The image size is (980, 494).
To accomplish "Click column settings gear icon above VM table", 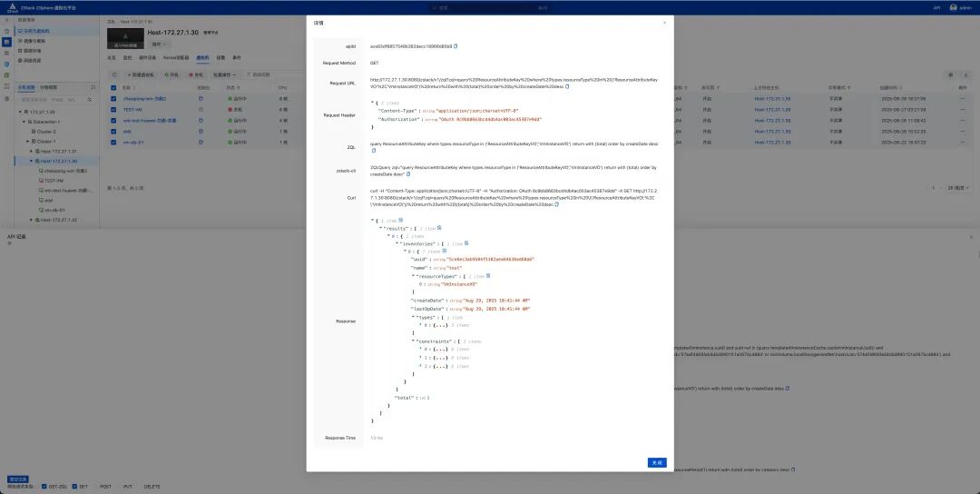I will point(951,74).
